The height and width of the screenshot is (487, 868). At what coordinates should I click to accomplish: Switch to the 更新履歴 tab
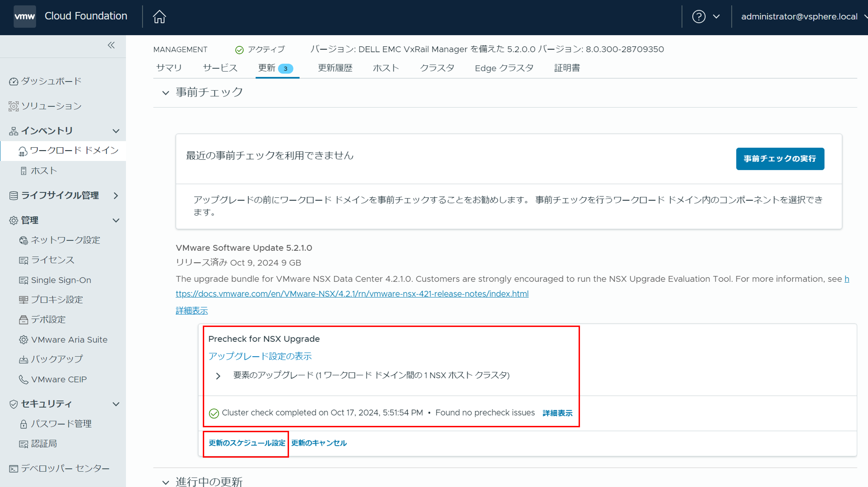point(335,68)
